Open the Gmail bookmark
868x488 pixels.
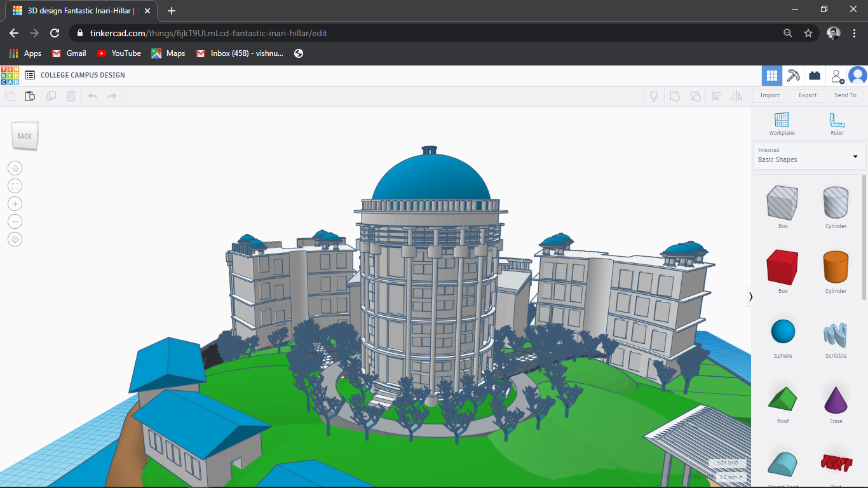pyautogui.click(x=69, y=53)
